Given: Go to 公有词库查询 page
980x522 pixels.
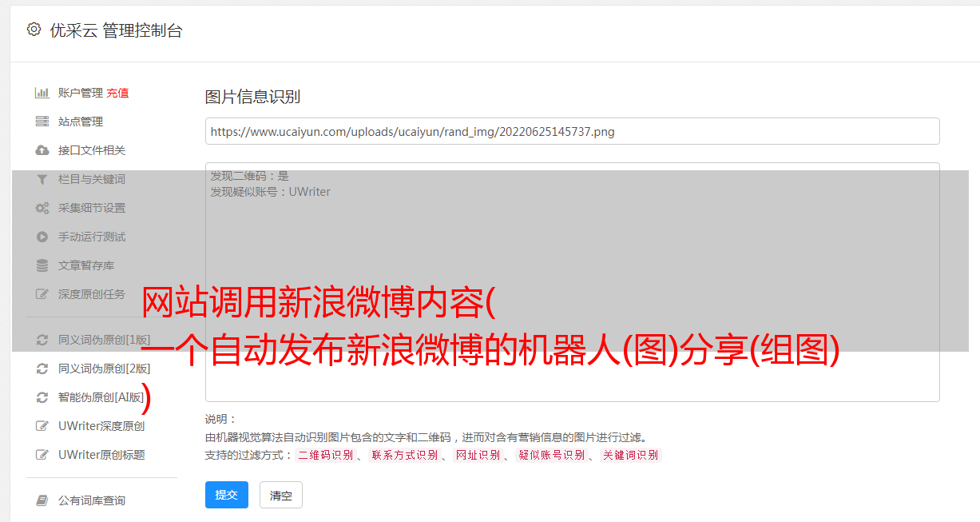Looking at the screenshot, I should point(92,500).
